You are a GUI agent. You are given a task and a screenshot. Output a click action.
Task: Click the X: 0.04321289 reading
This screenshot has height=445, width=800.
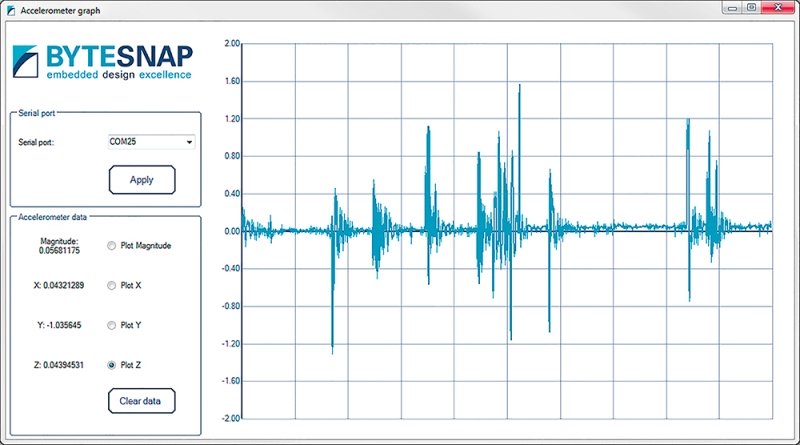click(x=59, y=285)
